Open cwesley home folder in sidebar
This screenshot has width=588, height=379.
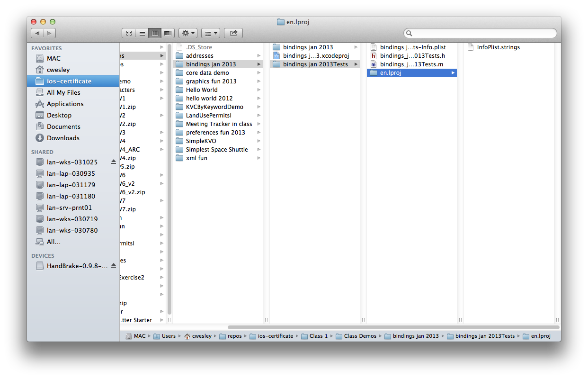[x=73, y=70]
